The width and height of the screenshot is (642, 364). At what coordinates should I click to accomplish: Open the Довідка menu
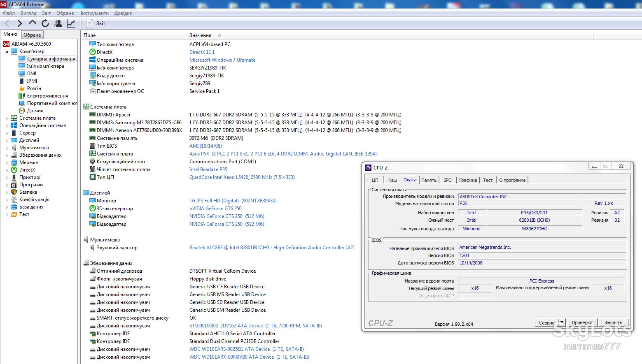click(123, 13)
